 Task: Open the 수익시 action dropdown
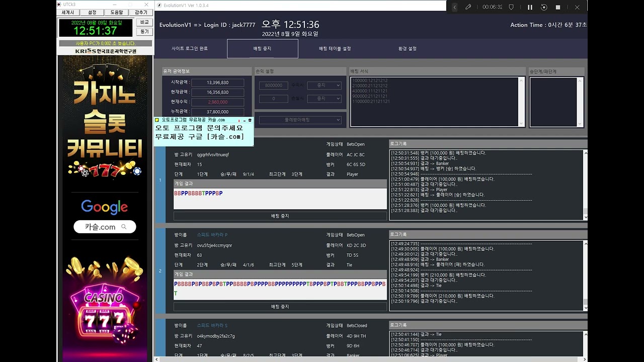click(x=325, y=85)
